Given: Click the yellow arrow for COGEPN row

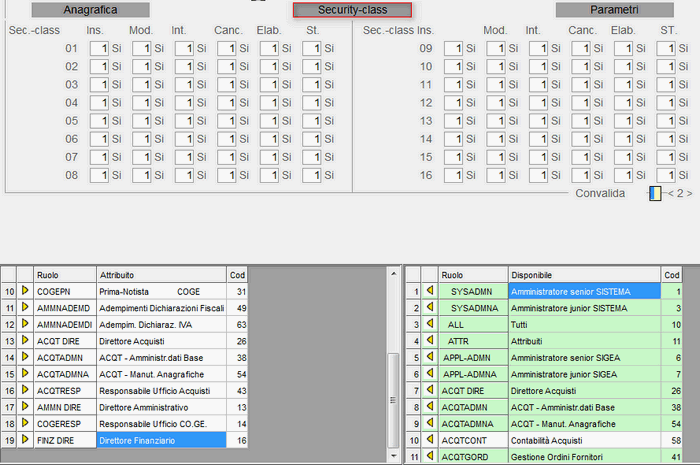Looking at the screenshot, I should pos(25,291).
